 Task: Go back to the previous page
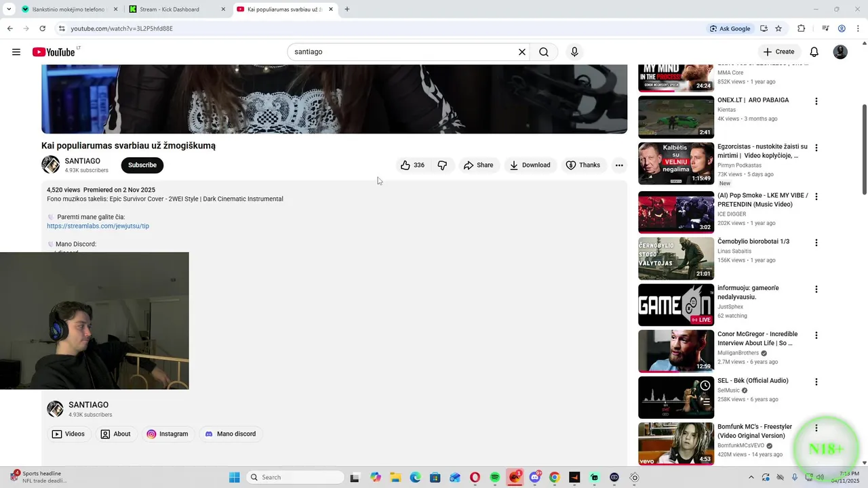tap(9, 28)
